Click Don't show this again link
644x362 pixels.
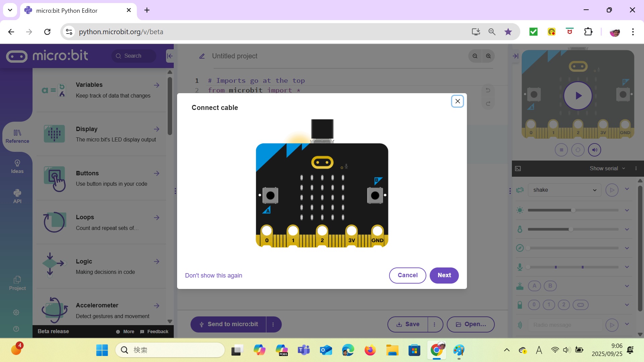coord(213,276)
